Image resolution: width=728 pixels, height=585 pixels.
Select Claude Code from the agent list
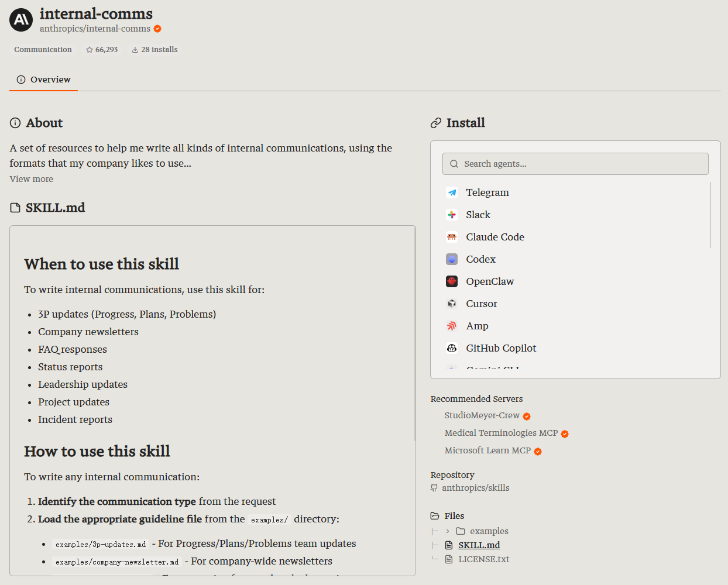(x=575, y=237)
